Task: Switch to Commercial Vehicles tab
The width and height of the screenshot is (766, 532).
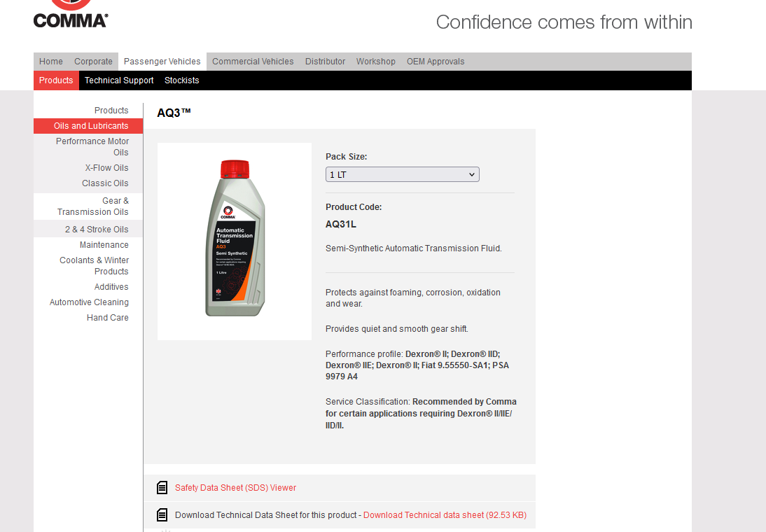Action: point(253,62)
